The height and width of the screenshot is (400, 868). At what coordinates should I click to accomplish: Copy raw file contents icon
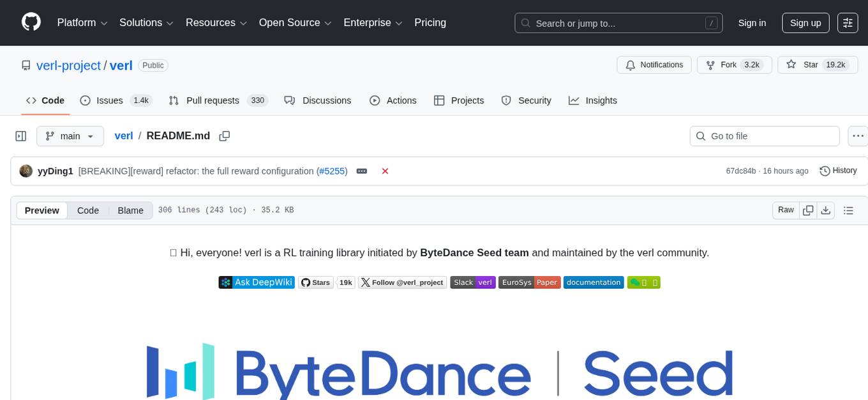[x=808, y=210]
